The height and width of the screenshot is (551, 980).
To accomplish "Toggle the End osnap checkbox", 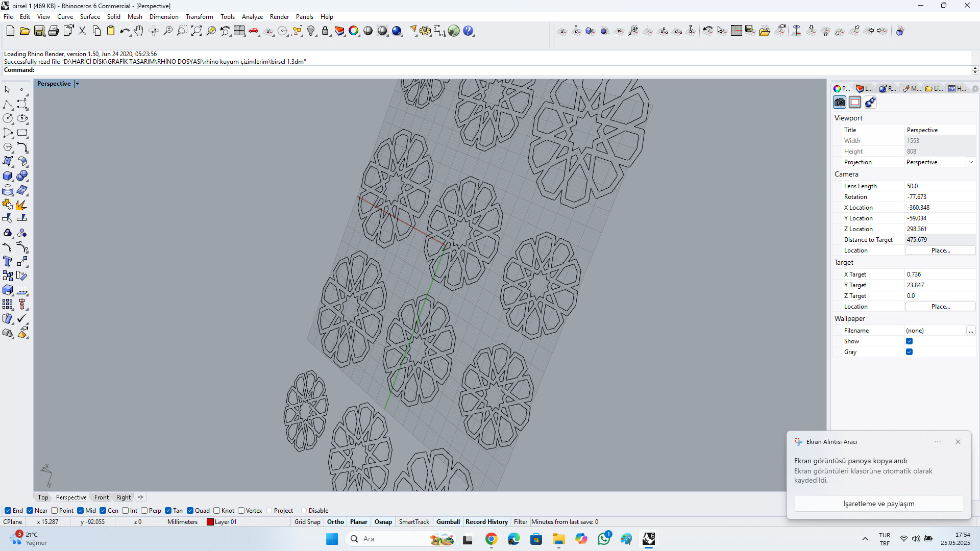I will tap(8, 511).
